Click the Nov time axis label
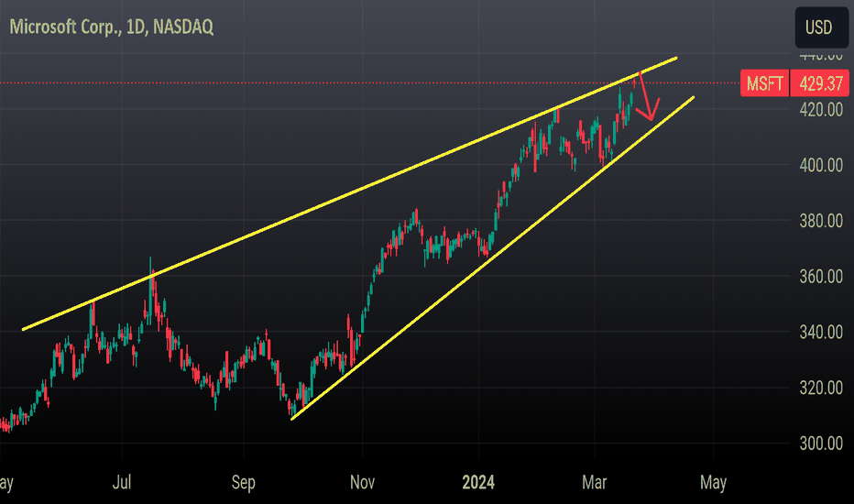Image resolution: width=854 pixels, height=504 pixels. [362, 482]
